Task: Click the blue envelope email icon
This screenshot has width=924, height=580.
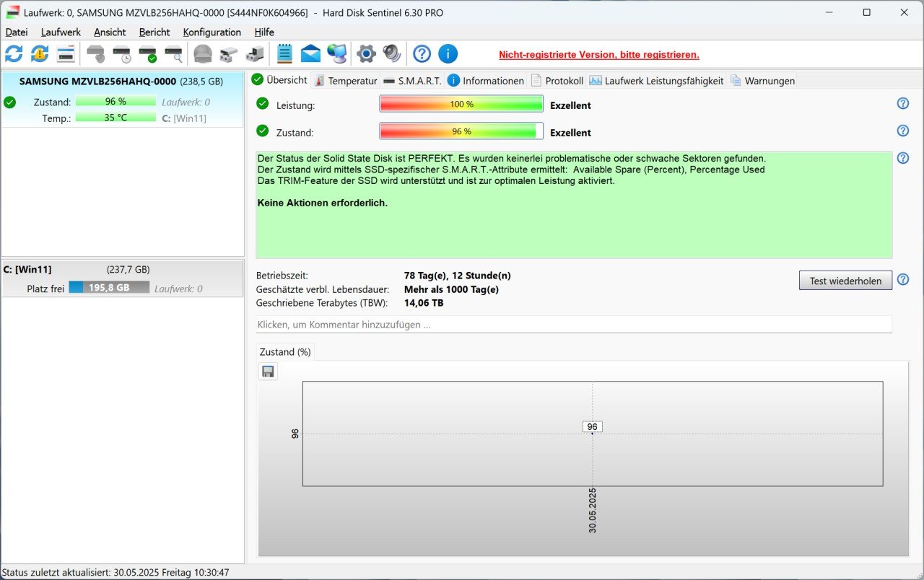Action: [310, 54]
